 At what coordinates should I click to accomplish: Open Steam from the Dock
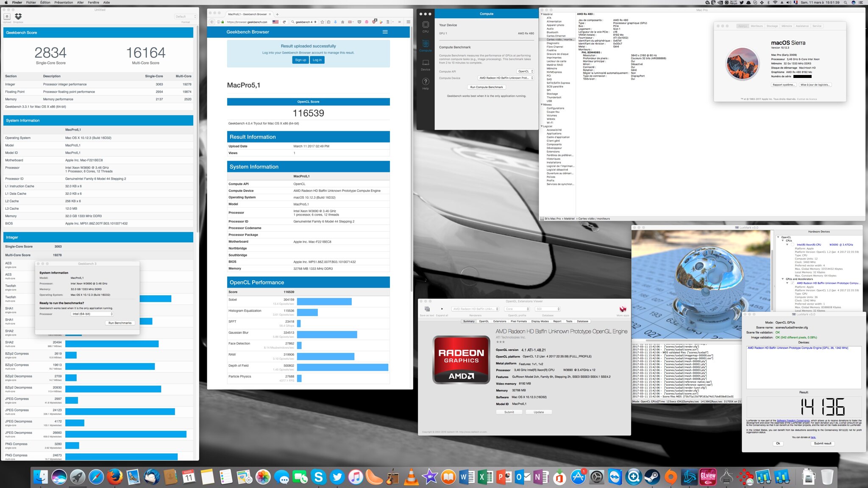pos(652,477)
